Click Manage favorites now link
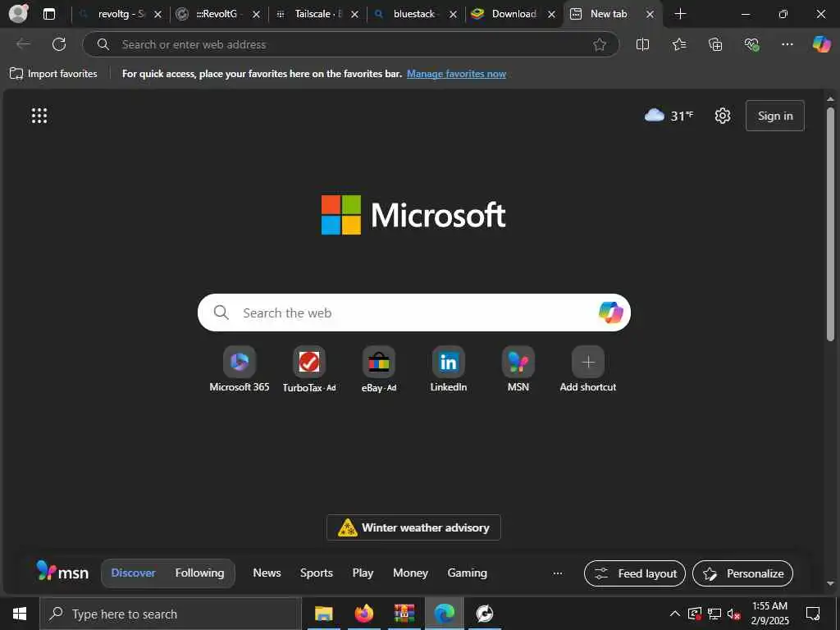This screenshot has width=840, height=630. [456, 74]
